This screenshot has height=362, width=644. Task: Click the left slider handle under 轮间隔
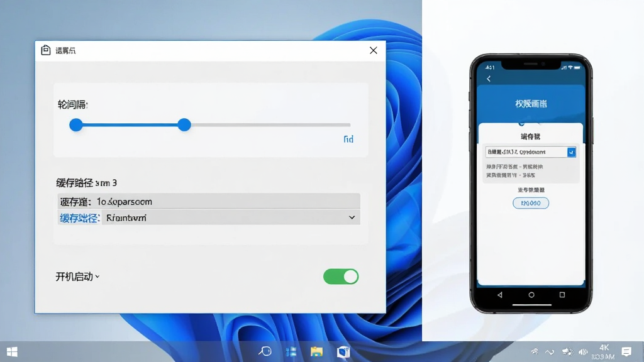tap(76, 125)
